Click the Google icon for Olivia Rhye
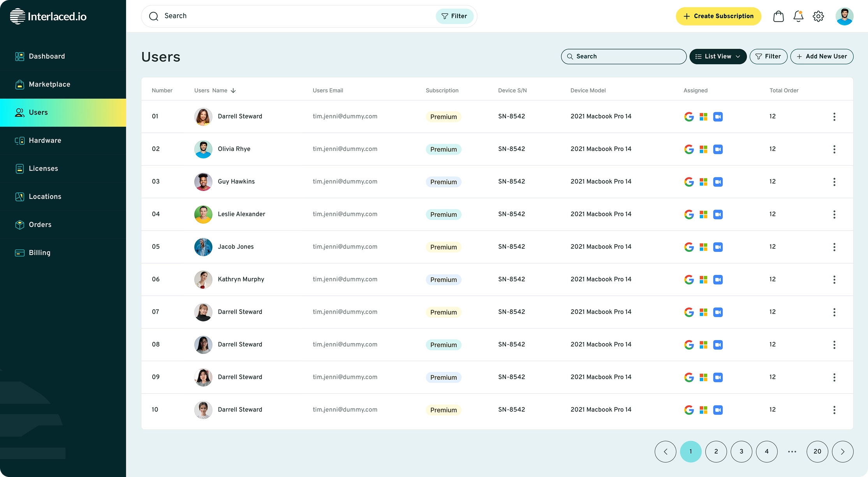Viewport: 868px width, 477px height. click(689, 149)
